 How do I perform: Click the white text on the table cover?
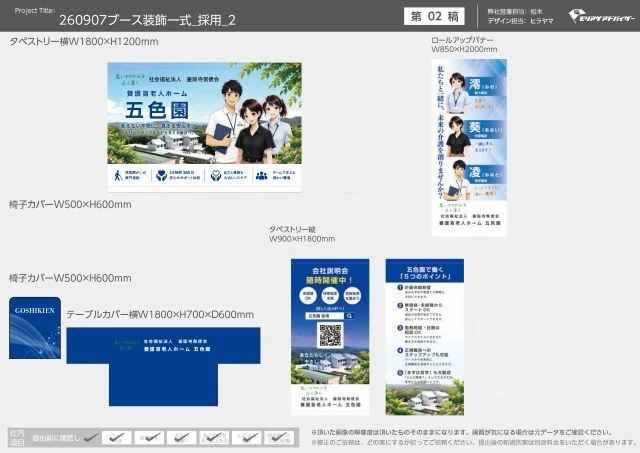(177, 345)
